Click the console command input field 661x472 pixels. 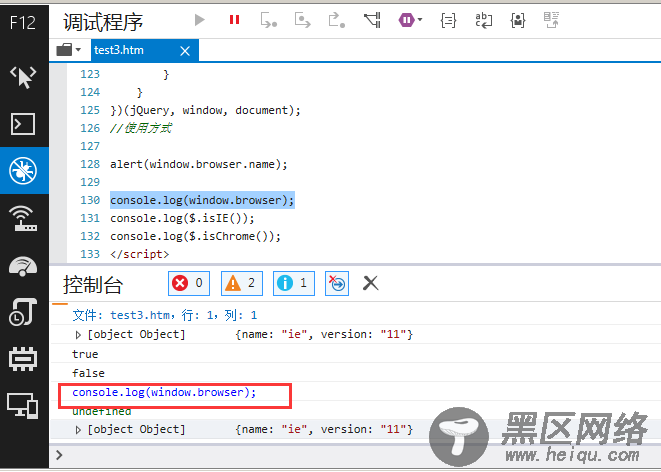click(355, 456)
